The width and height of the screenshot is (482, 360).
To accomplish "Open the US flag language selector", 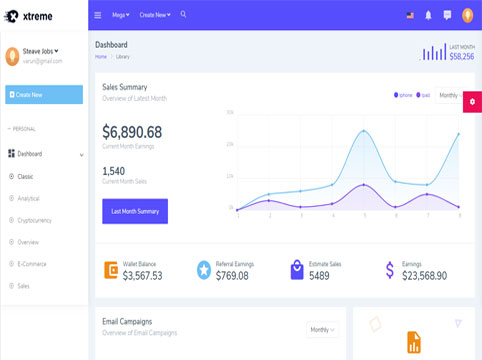I will tap(410, 15).
